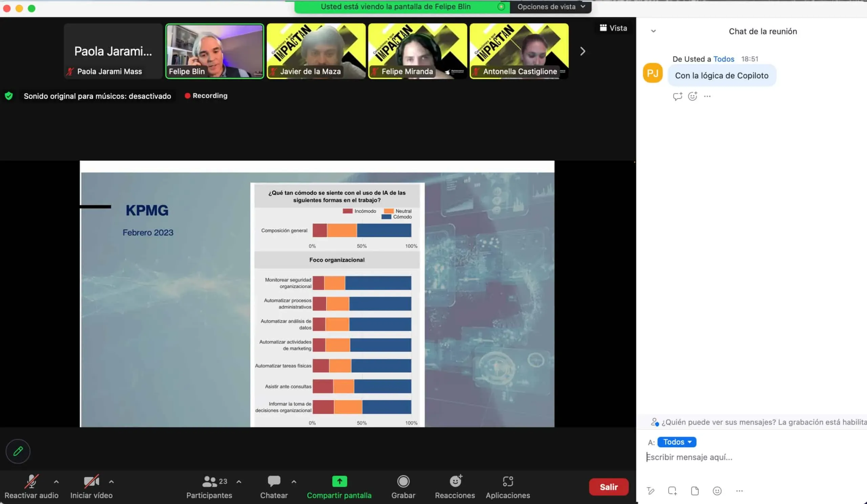Open more chat options ellipsis at bottom
This screenshot has height=504, width=867.
[739, 491]
